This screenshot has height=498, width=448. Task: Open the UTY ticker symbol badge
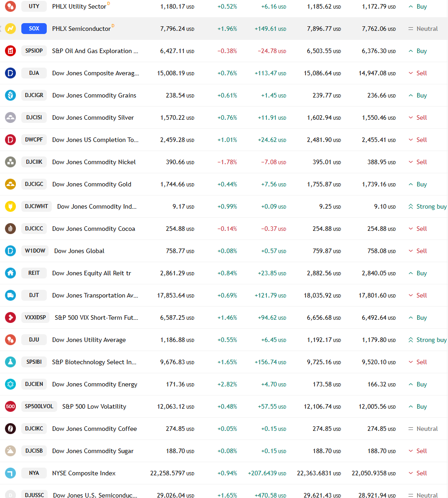tap(34, 6)
